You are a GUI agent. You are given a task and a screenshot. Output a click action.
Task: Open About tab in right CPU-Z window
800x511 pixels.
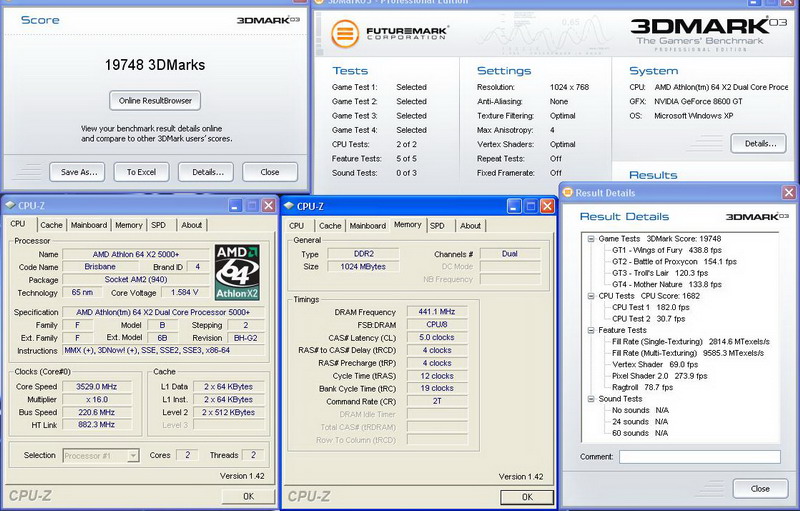(x=470, y=225)
